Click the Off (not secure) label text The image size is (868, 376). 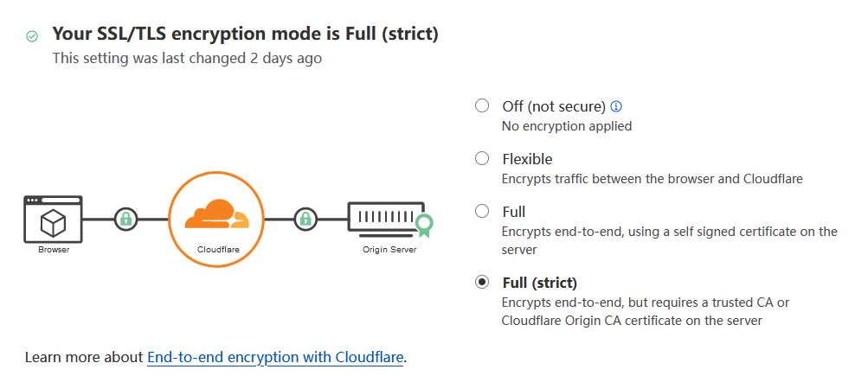553,106
